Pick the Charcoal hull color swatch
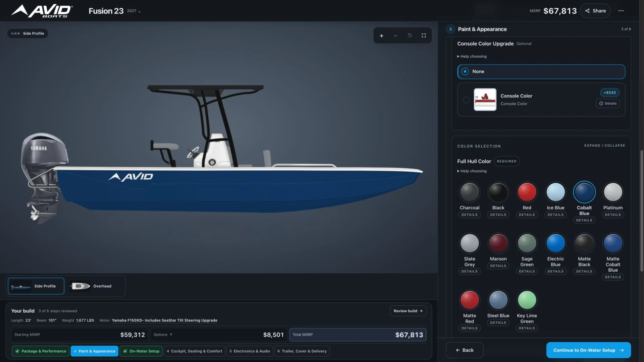Screen dimensions: 644x362 pyautogui.click(x=469, y=192)
